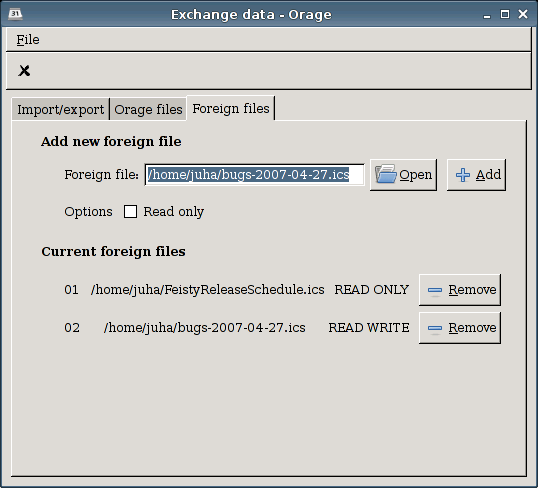Click the Options label
Image resolution: width=538 pixels, height=488 pixels.
[88, 212]
